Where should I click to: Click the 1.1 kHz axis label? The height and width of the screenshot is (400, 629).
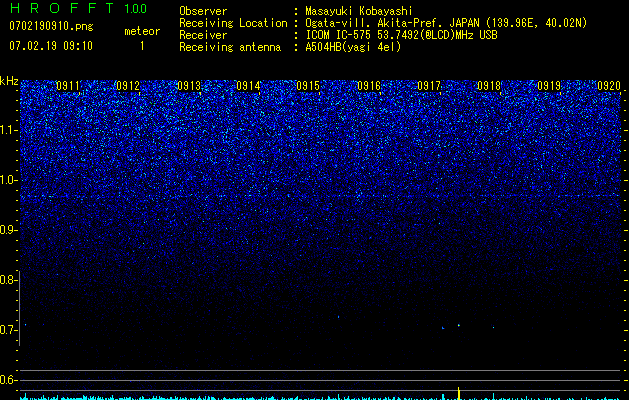tap(7, 130)
